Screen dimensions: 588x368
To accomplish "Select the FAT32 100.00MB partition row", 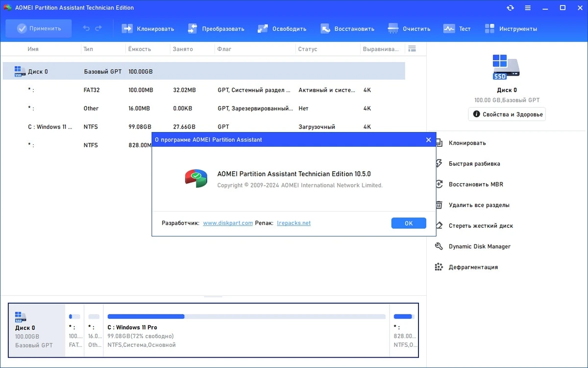I will (204, 90).
